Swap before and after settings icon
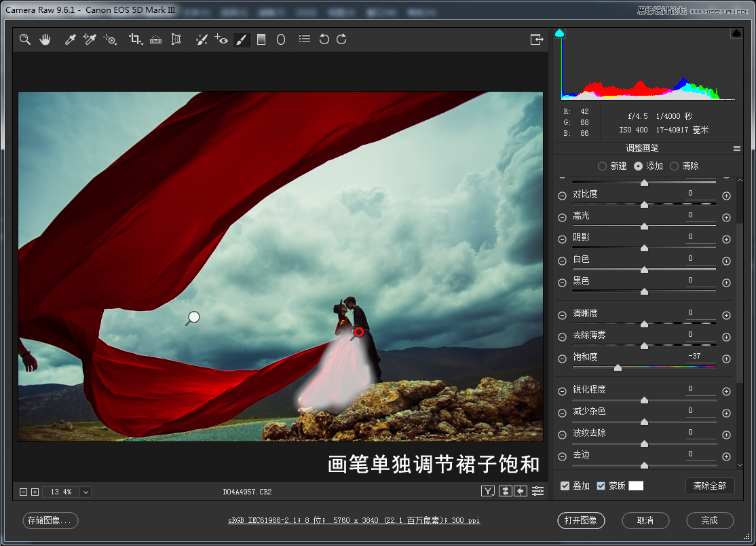The image size is (756, 546). pyautogui.click(x=506, y=491)
